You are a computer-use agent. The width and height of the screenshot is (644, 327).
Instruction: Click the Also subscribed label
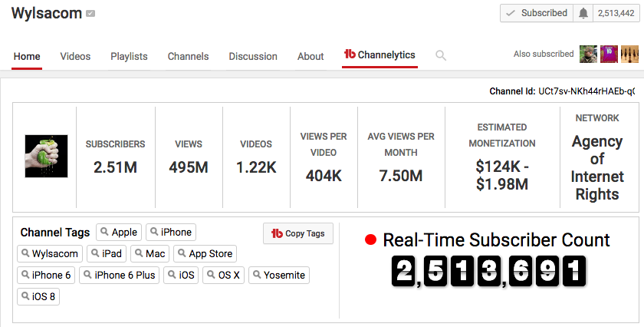coord(544,54)
